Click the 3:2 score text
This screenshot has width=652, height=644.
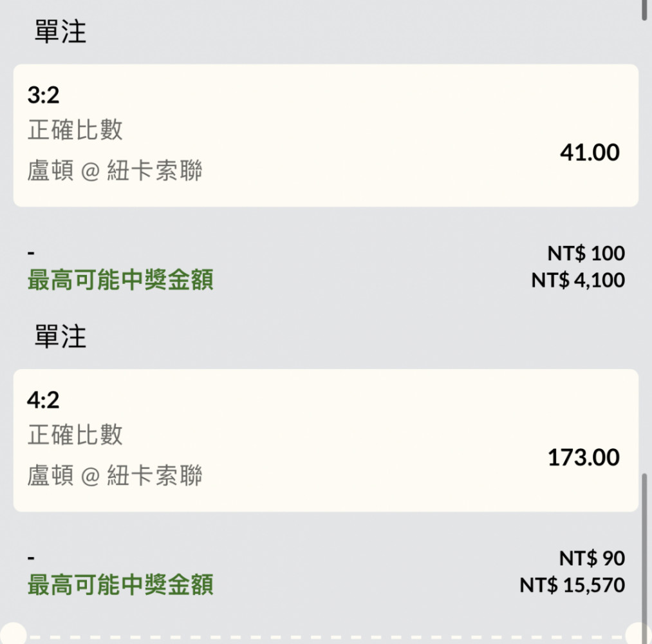coord(43,95)
